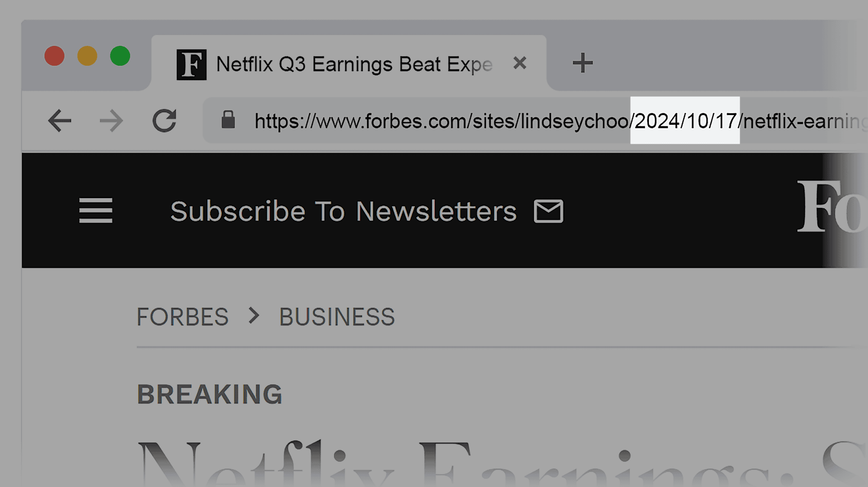Click the Forbes favicon in the tab

[x=192, y=64]
